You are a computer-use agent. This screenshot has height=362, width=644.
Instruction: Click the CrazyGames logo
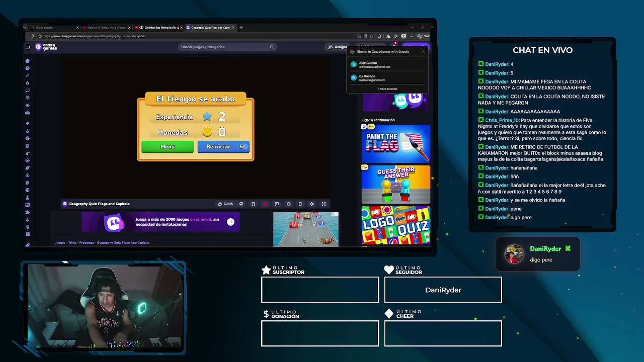tap(46, 47)
